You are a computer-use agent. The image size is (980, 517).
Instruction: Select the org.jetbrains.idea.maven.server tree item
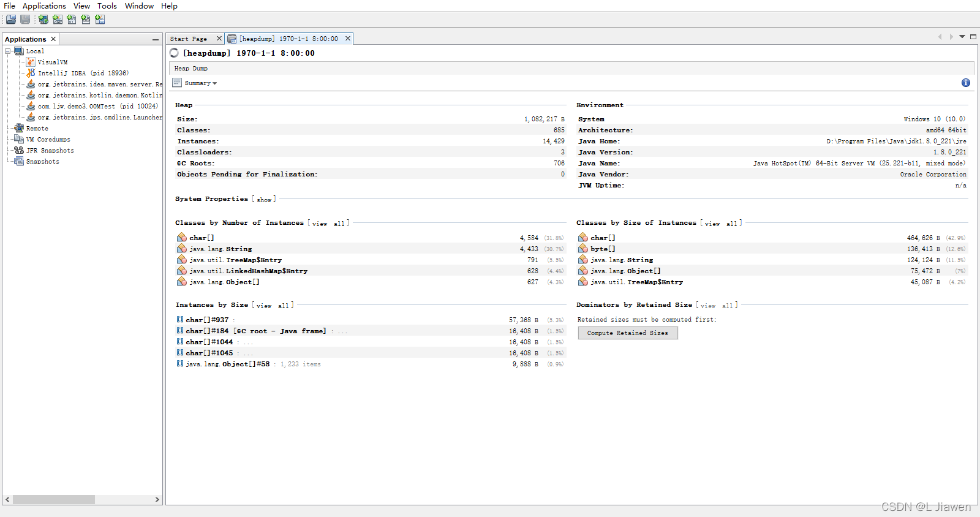[x=100, y=84]
